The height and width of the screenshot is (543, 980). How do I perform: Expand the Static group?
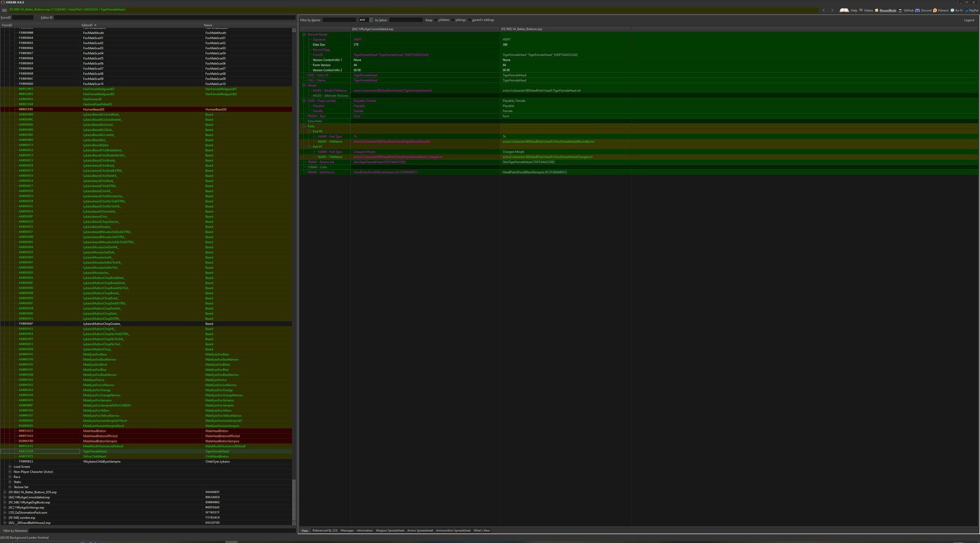tap(10, 482)
